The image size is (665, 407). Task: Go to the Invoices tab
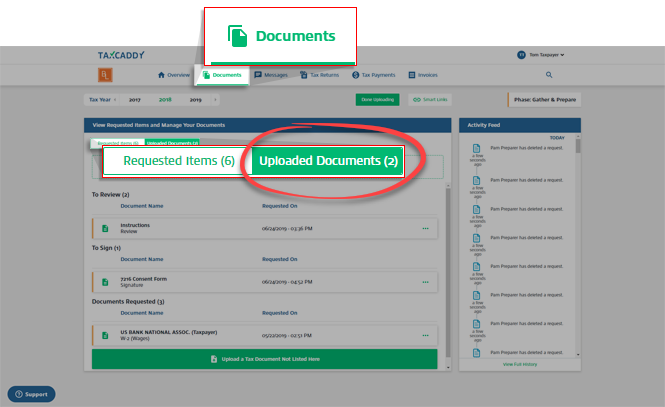pos(423,75)
